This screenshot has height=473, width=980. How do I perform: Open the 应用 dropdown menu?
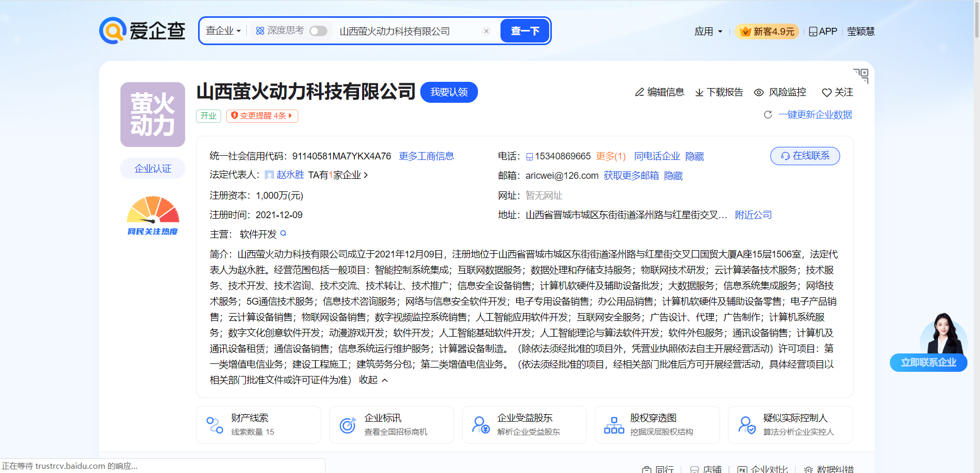point(708,31)
